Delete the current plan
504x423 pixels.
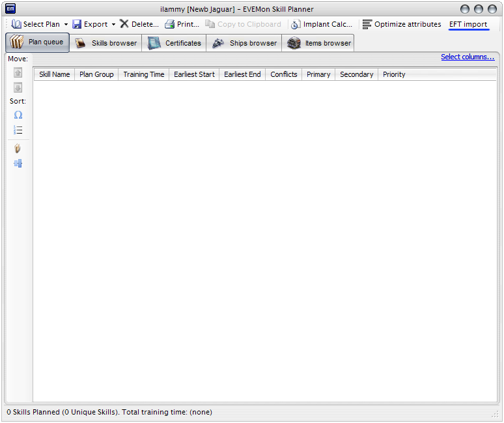pyautogui.click(x=139, y=24)
